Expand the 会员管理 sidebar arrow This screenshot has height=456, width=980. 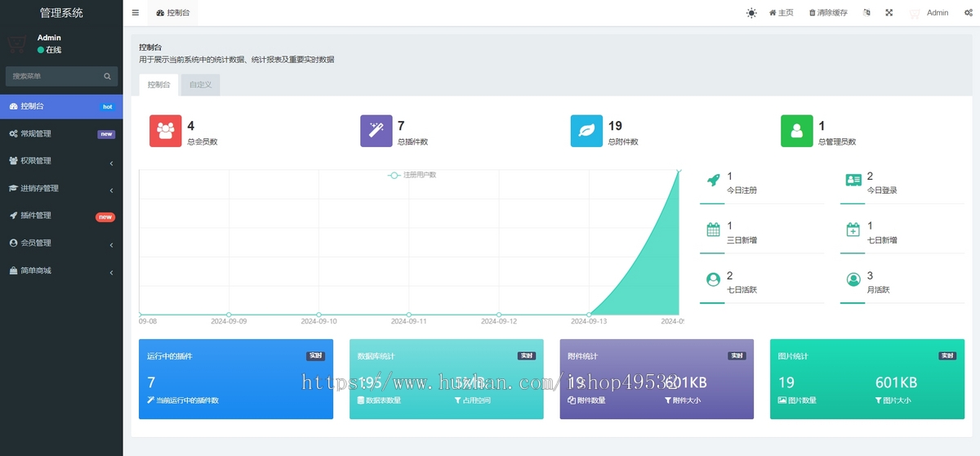(111, 244)
